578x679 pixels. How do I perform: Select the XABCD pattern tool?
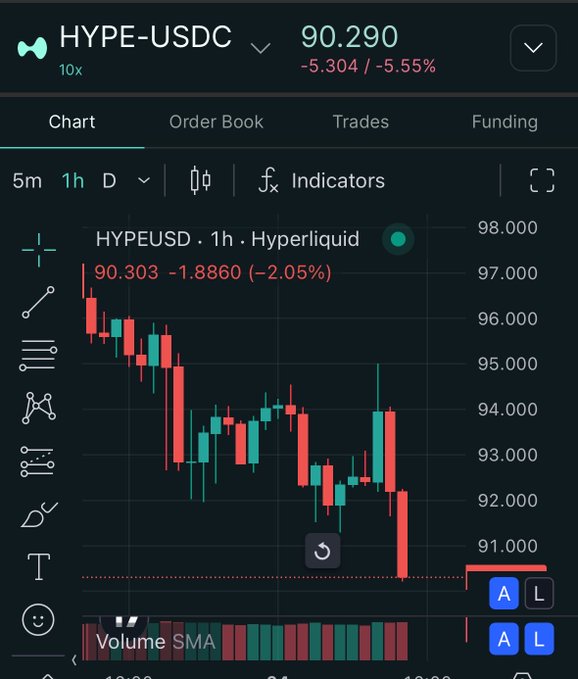click(x=39, y=408)
